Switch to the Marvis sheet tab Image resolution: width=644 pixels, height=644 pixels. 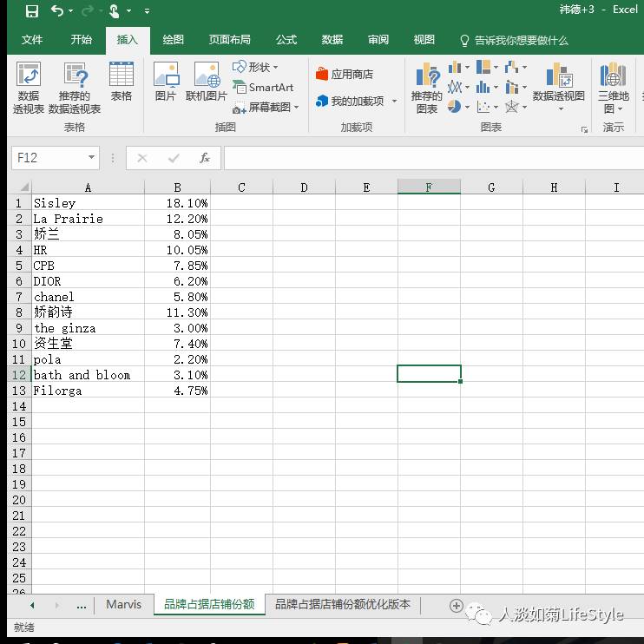tap(123, 604)
